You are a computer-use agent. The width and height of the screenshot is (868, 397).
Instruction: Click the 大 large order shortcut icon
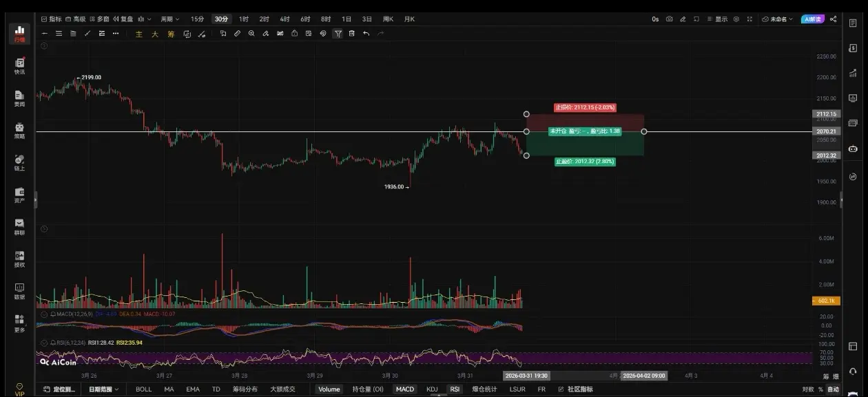[155, 34]
